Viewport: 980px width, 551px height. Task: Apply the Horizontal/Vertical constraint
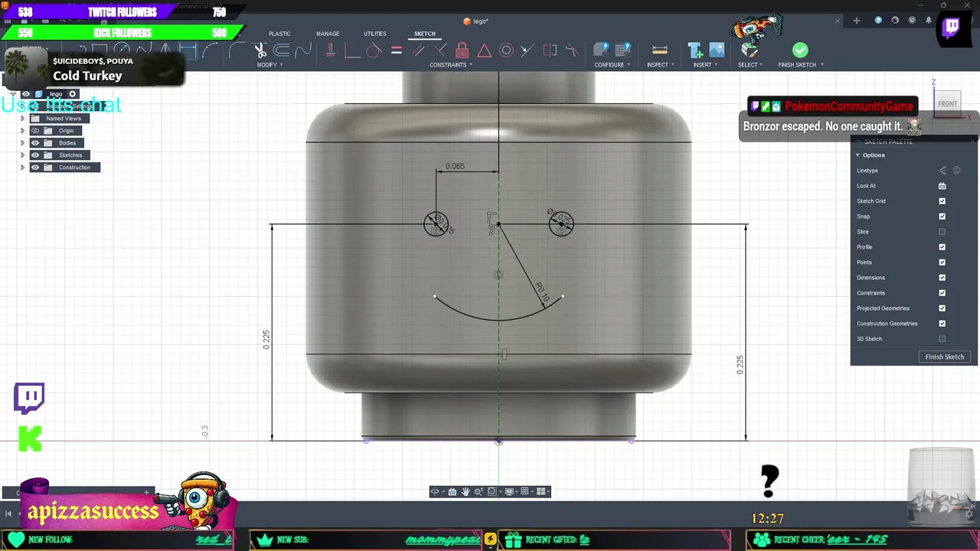[330, 51]
